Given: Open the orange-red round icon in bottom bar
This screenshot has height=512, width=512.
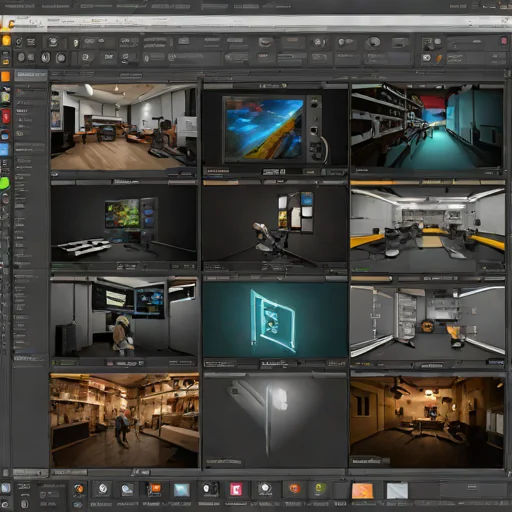Looking at the screenshot, I should click(294, 489).
